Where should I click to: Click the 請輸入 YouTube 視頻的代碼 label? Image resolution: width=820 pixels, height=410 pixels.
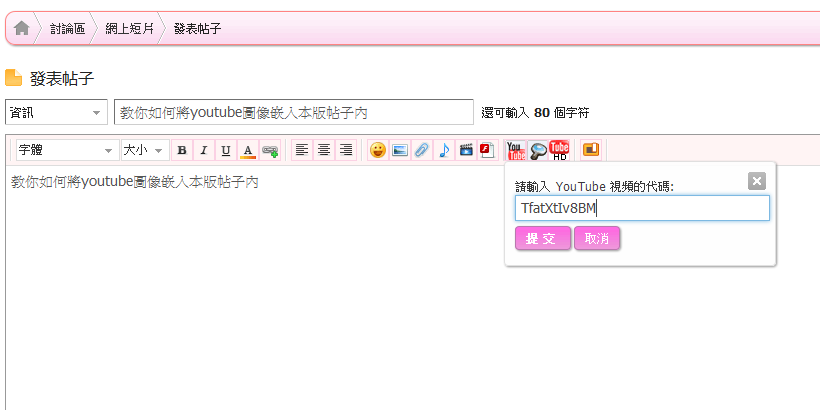(594, 186)
